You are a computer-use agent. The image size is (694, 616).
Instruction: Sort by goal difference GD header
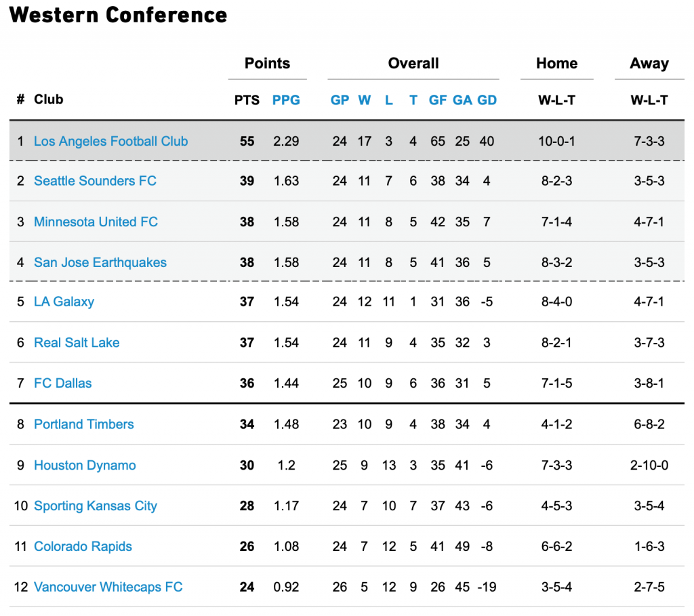[487, 100]
